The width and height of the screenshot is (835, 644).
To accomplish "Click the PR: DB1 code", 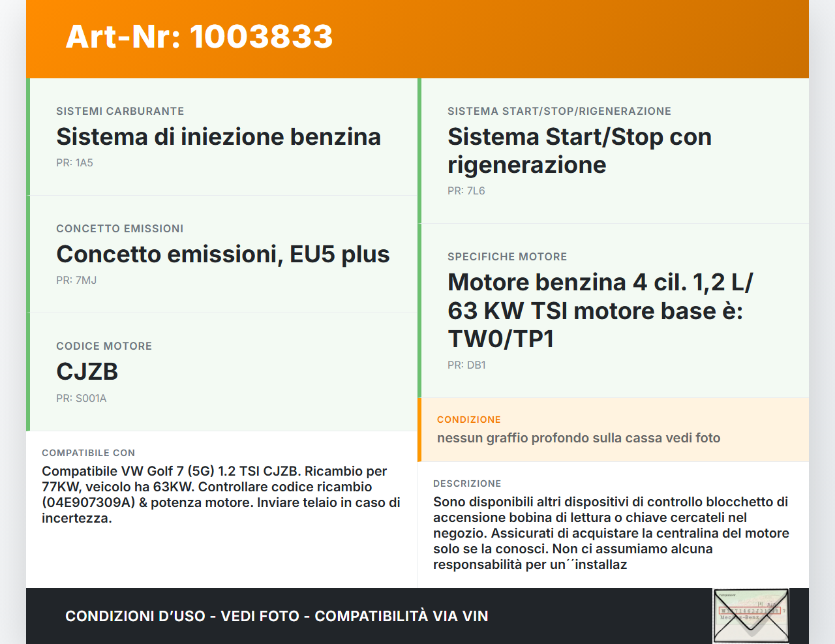I will point(466,365).
